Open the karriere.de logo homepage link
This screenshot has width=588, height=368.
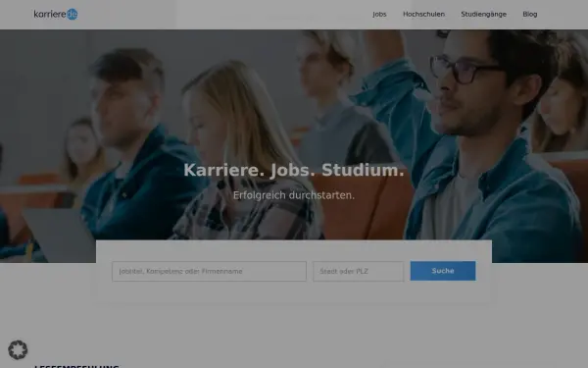(56, 15)
